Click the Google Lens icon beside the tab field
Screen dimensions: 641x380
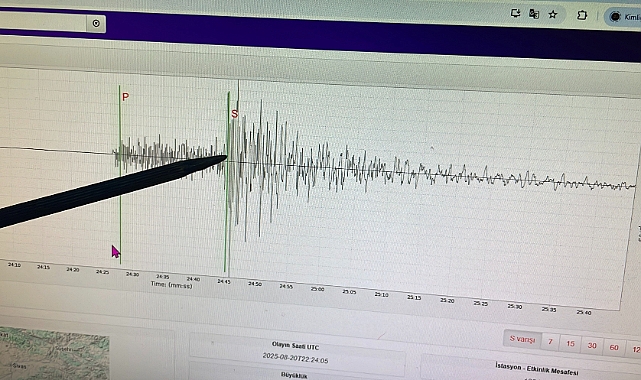pos(96,23)
